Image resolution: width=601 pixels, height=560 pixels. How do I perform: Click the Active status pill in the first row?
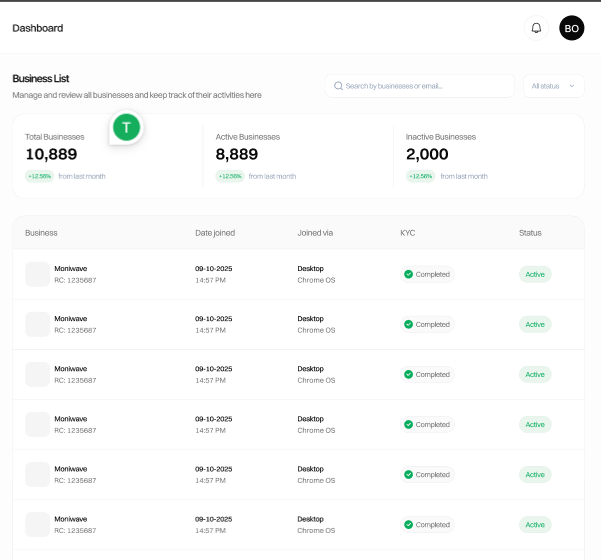click(535, 274)
